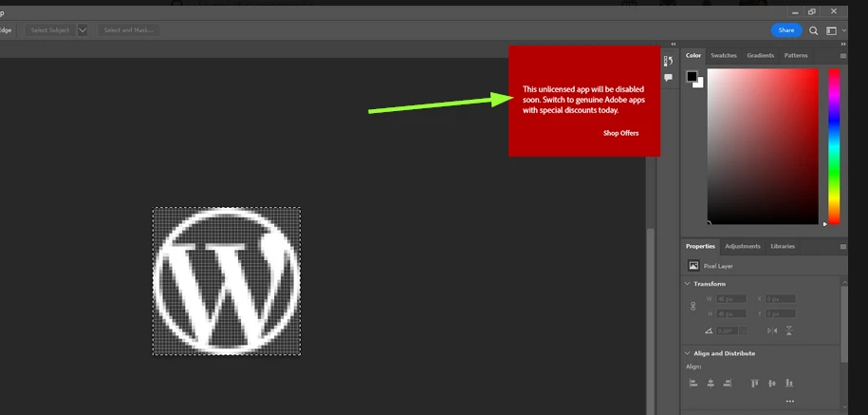Align vertical centers
Image resolution: width=868 pixels, height=415 pixels.
(x=772, y=383)
